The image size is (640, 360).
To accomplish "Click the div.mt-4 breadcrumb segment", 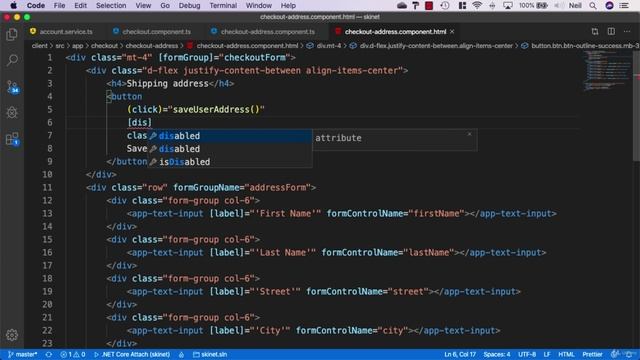I will 329,46.
